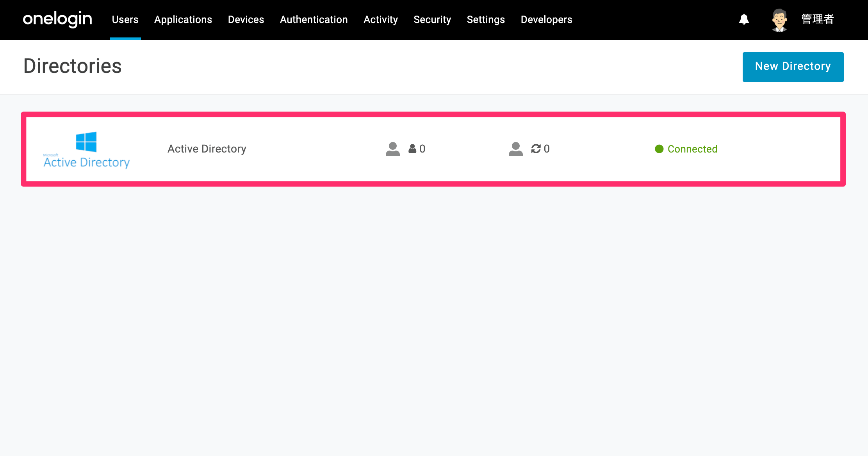Click the users count person icon

tap(412, 149)
